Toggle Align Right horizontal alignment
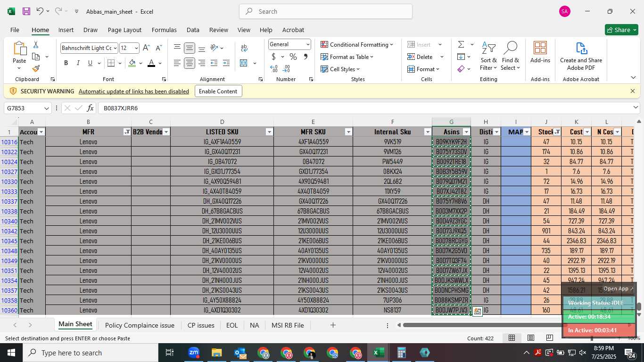 coord(202,63)
